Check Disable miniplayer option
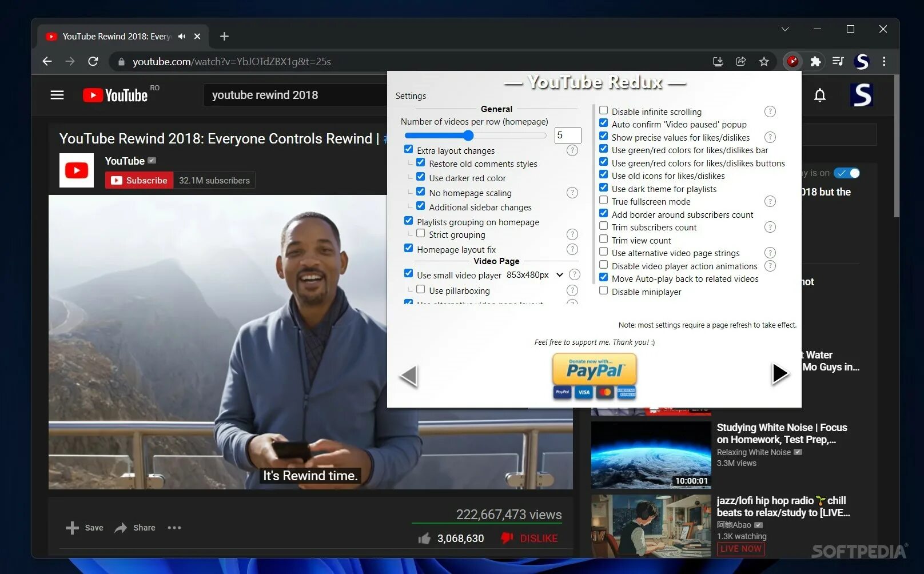The image size is (924, 574). coord(603,290)
